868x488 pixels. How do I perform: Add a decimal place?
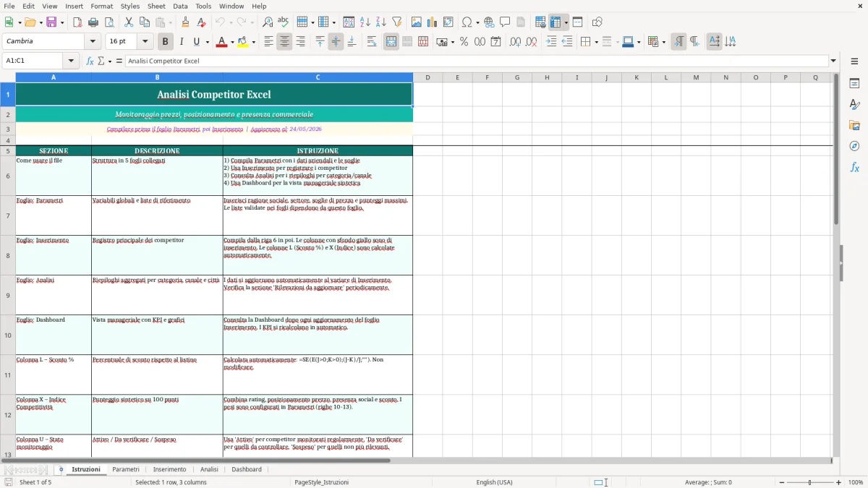click(515, 42)
